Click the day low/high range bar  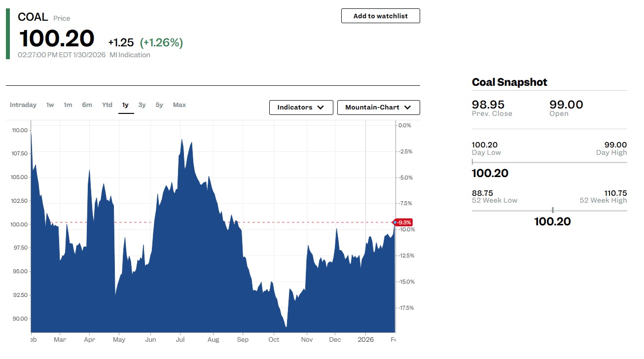tap(549, 162)
